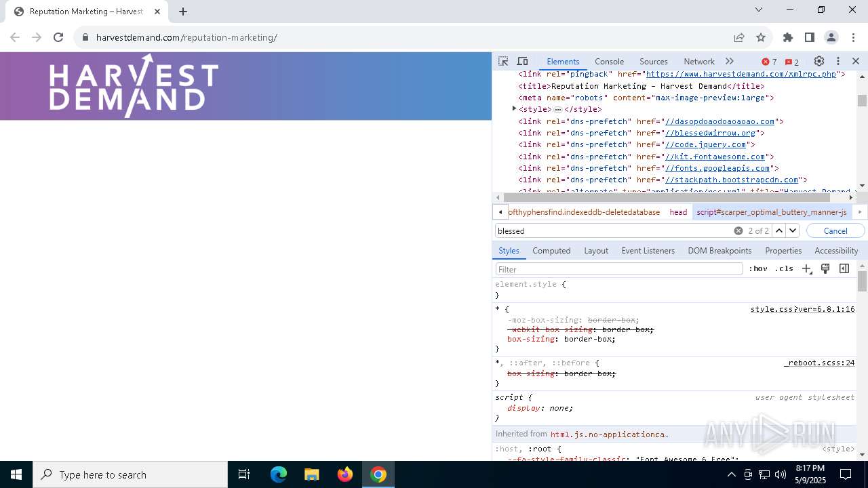Bookmark this tab star icon
This screenshot has height=488, width=868.
tap(761, 37)
